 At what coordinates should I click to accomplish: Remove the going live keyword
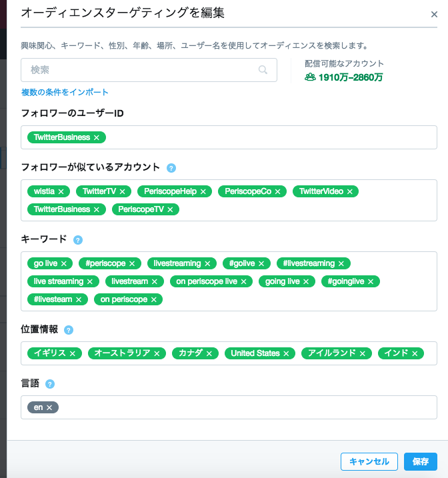pyautogui.click(x=306, y=281)
